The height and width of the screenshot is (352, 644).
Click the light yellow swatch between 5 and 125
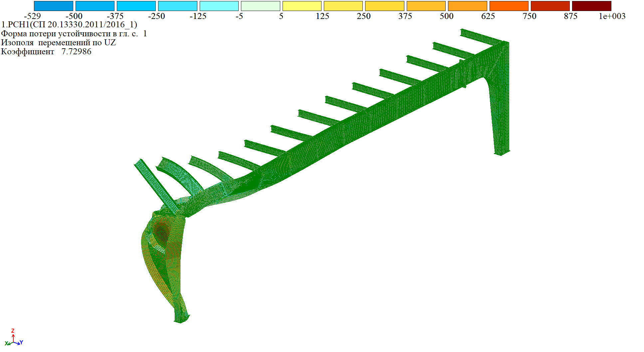[x=302, y=6]
